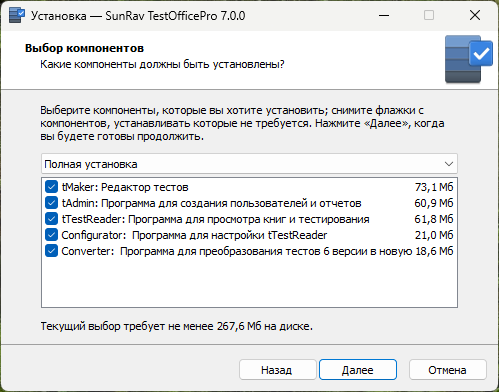Minimize the installer window
Viewport: 499px width, 392px height.
coord(384,15)
